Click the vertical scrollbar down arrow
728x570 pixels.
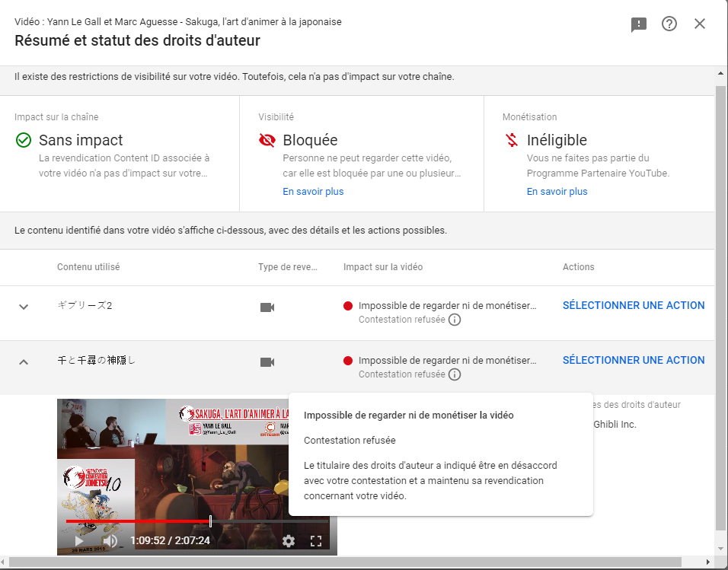coord(720,549)
